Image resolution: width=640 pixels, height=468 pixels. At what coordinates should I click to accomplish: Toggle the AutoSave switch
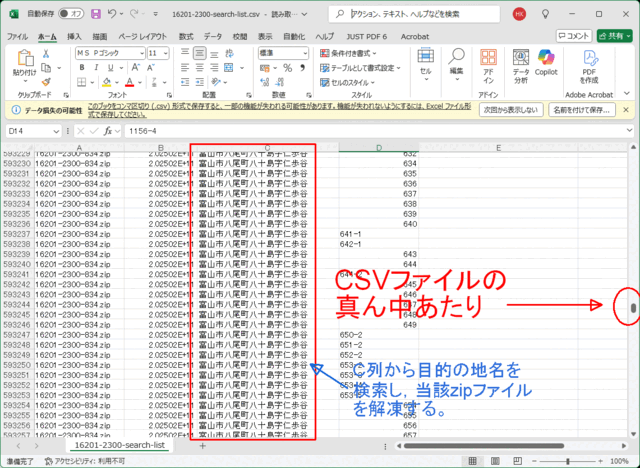(71, 14)
